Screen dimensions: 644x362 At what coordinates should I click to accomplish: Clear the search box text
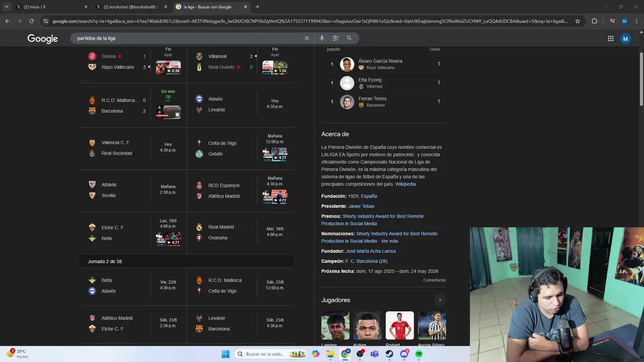click(307, 38)
